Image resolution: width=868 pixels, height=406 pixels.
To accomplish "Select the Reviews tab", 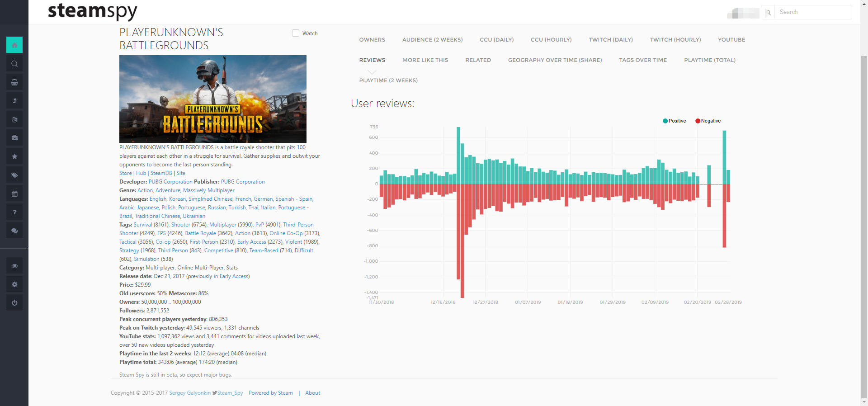I will pyautogui.click(x=372, y=60).
